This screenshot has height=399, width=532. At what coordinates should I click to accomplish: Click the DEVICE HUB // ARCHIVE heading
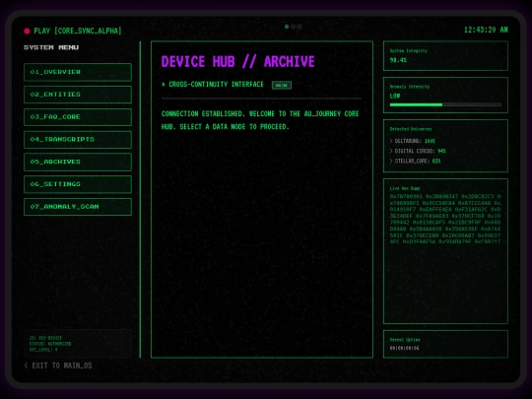237,62
